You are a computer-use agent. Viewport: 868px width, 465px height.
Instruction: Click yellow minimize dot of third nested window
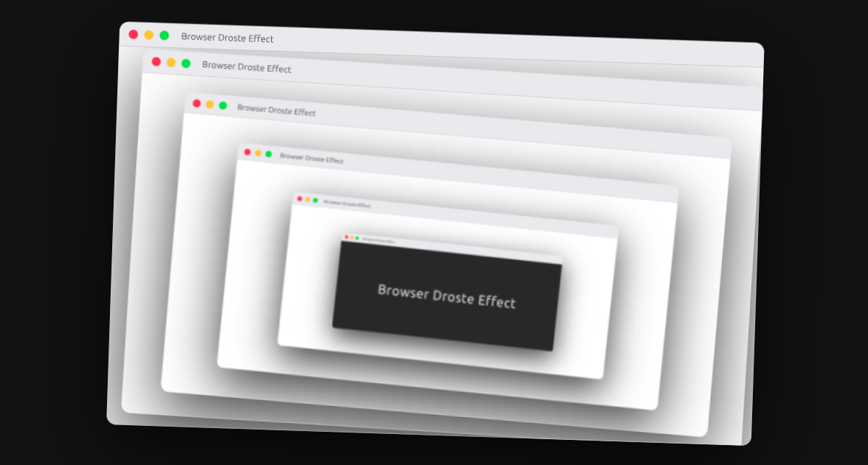click(x=210, y=105)
